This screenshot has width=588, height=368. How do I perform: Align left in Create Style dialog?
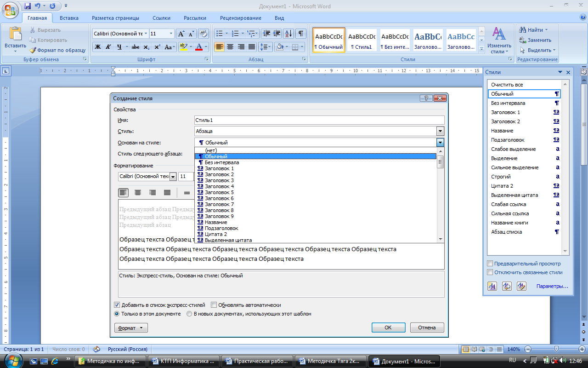(x=124, y=193)
